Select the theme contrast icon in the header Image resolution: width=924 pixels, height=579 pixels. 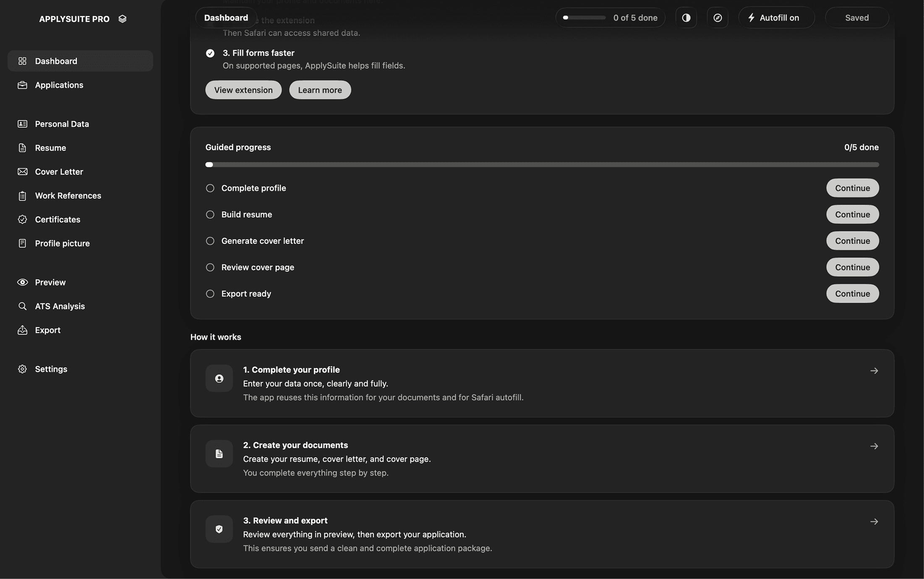[x=686, y=17]
